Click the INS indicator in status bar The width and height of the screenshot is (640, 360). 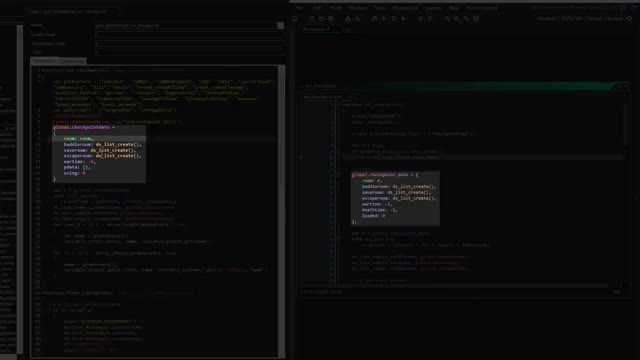pyautogui.click(x=616, y=292)
